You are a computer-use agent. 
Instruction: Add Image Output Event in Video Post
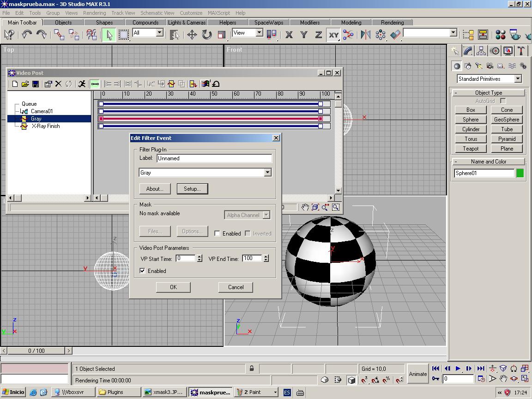pyautogui.click(x=193, y=84)
